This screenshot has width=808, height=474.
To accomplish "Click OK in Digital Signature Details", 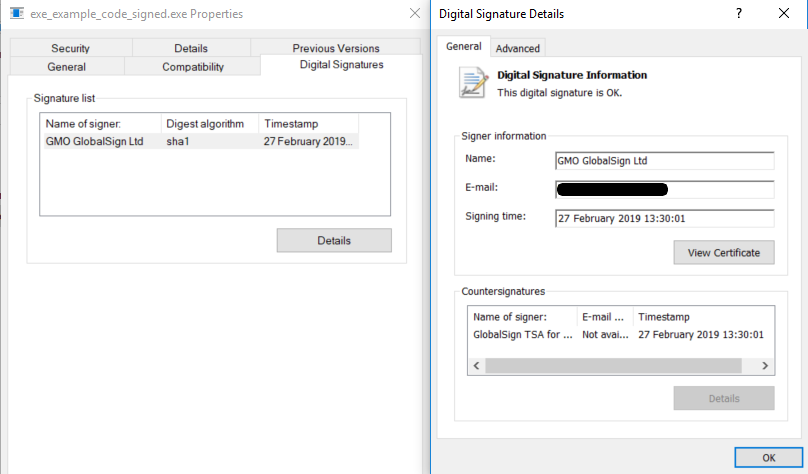I will (768, 457).
